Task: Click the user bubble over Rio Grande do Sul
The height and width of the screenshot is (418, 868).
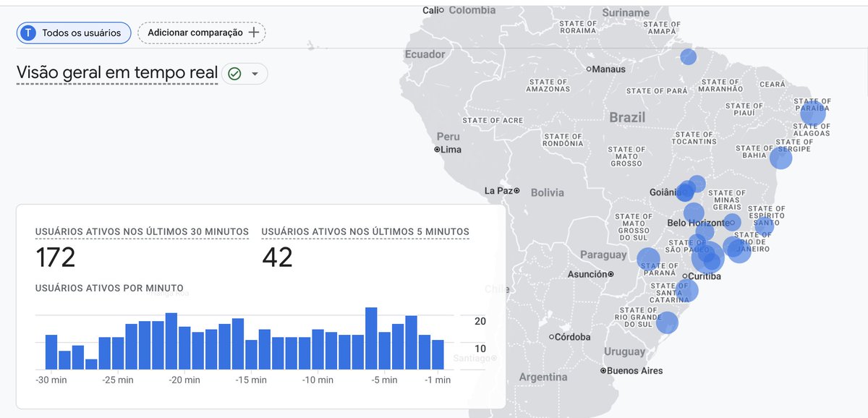Action: pyautogui.click(x=667, y=323)
